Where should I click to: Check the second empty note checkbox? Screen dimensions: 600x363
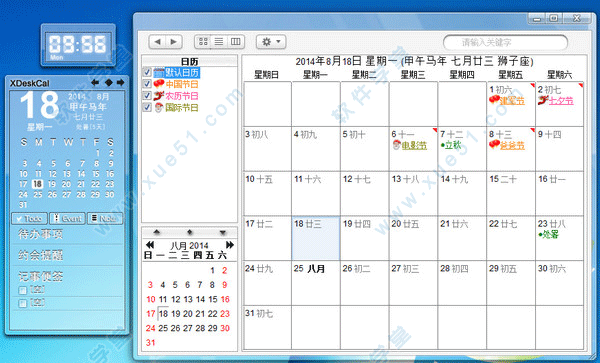23,304
